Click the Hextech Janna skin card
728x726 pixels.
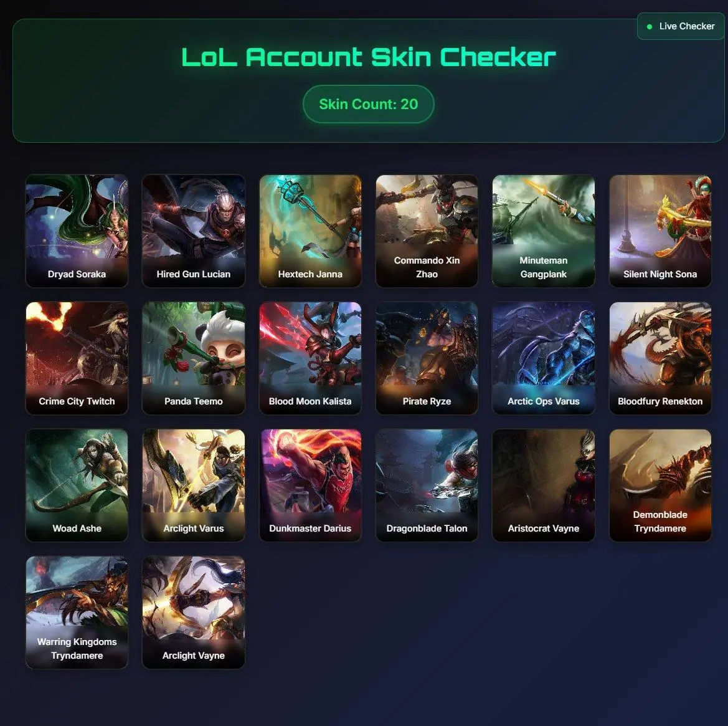(310, 231)
